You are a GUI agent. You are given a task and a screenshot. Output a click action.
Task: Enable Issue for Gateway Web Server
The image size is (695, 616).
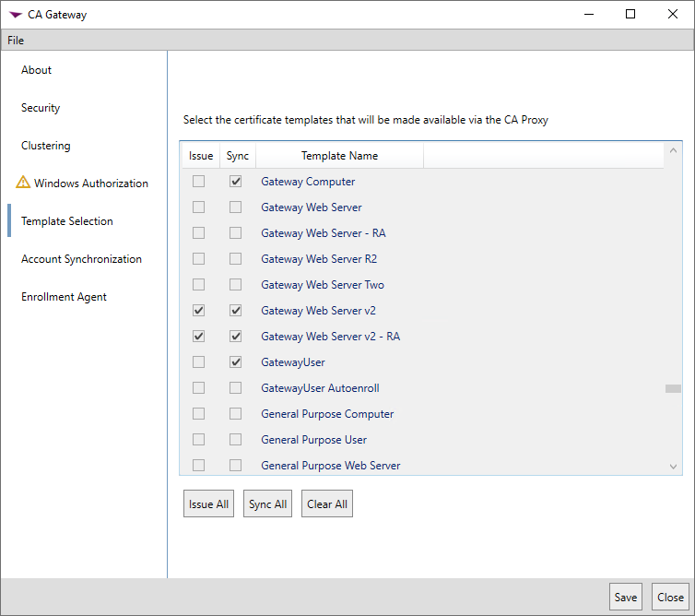[198, 207]
